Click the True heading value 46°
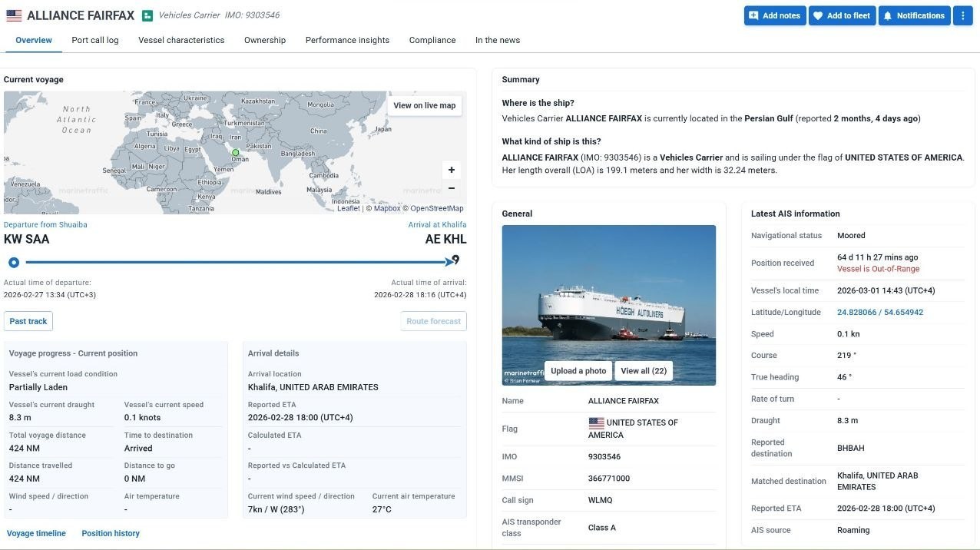This screenshot has height=550, width=980. pyautogui.click(x=844, y=377)
